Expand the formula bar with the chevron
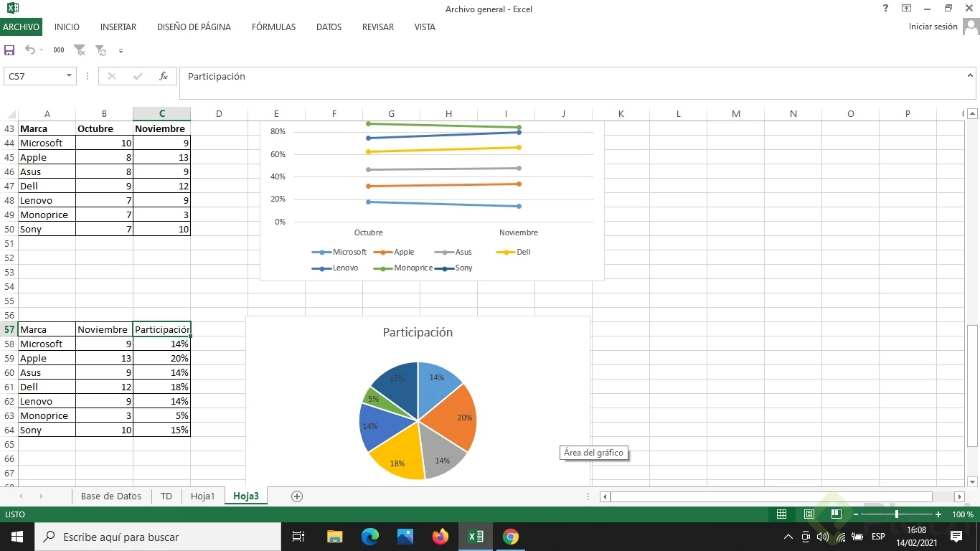Screen dimensions: 980x551 point(971,75)
